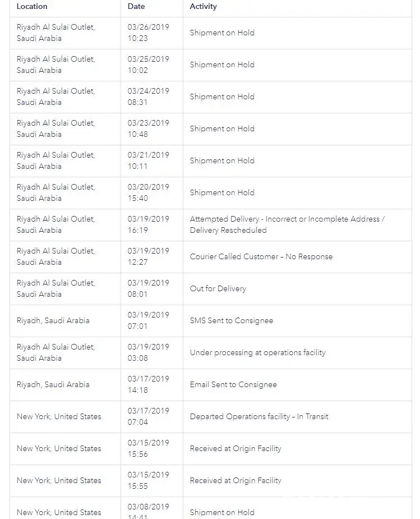This screenshot has width=420, height=519.
Task: Click New York location for 03/17/2019 07:04
Action: point(59,416)
